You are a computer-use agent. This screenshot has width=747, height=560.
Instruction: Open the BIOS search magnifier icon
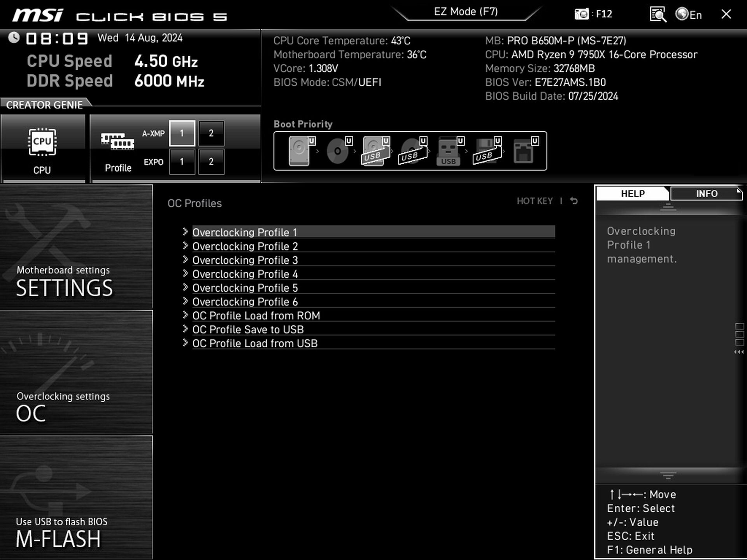[658, 15]
